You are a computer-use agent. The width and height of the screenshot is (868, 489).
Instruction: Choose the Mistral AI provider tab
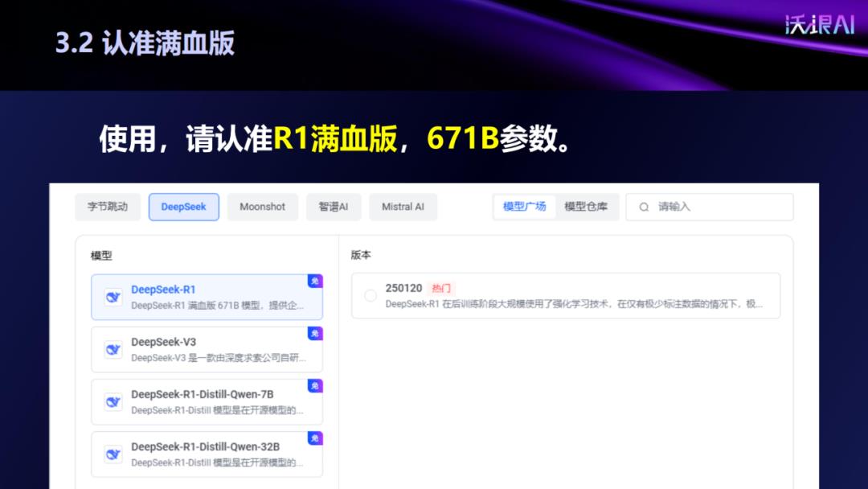pos(403,207)
